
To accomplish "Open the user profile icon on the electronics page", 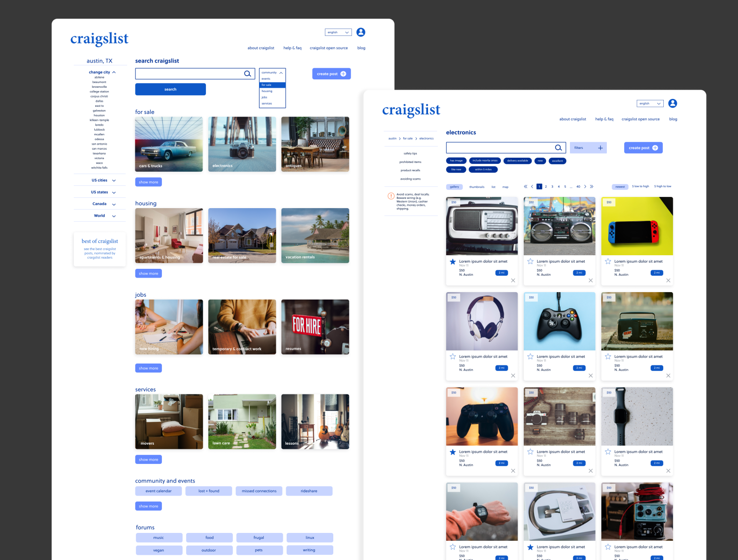I will click(x=673, y=103).
